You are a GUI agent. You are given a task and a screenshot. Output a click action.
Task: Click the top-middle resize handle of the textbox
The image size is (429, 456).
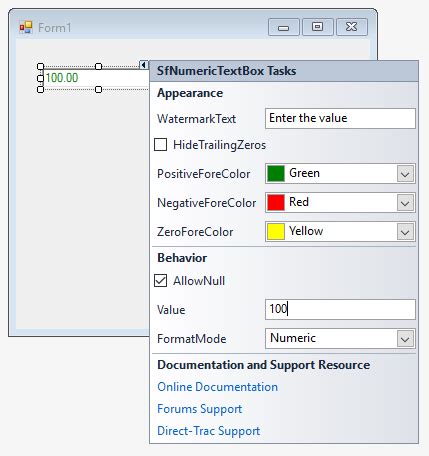pos(98,66)
